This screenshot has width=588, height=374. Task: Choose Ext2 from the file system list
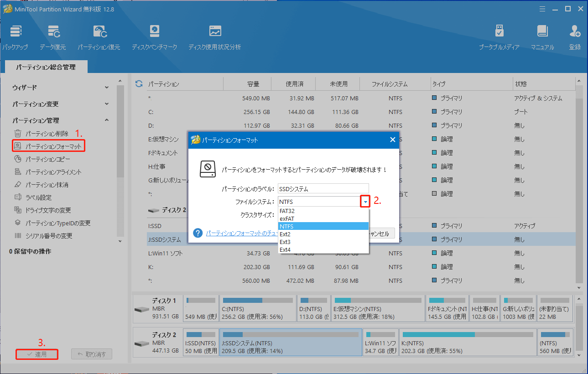pos(323,234)
